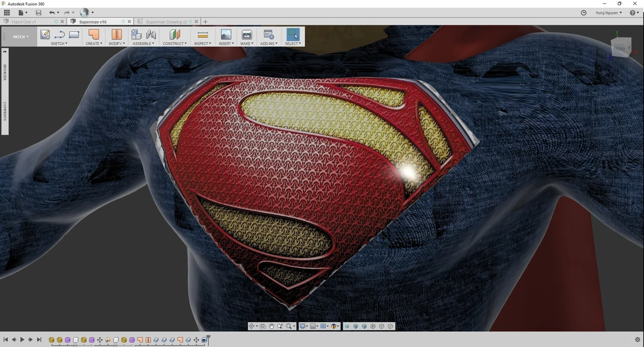Open the Data Panel grid icon
The width and height of the screenshot is (644, 347).
pyautogui.click(x=6, y=12)
